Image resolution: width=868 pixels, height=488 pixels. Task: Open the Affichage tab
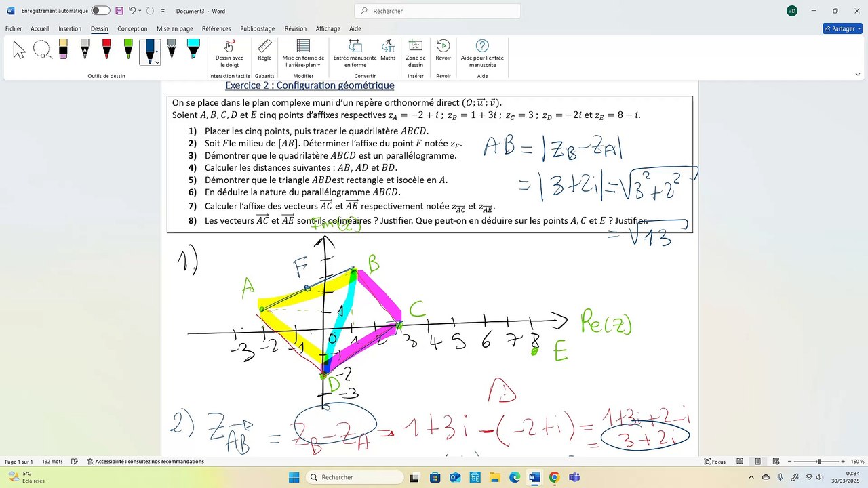328,28
